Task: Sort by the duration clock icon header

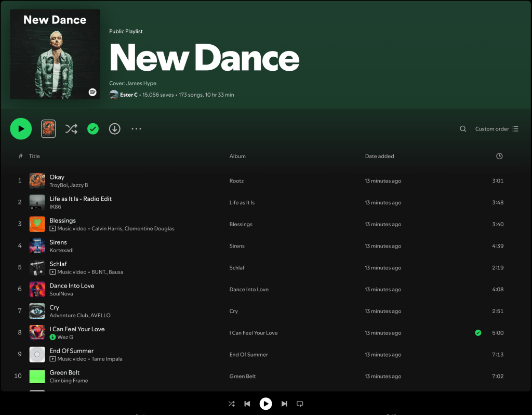Action: point(499,156)
